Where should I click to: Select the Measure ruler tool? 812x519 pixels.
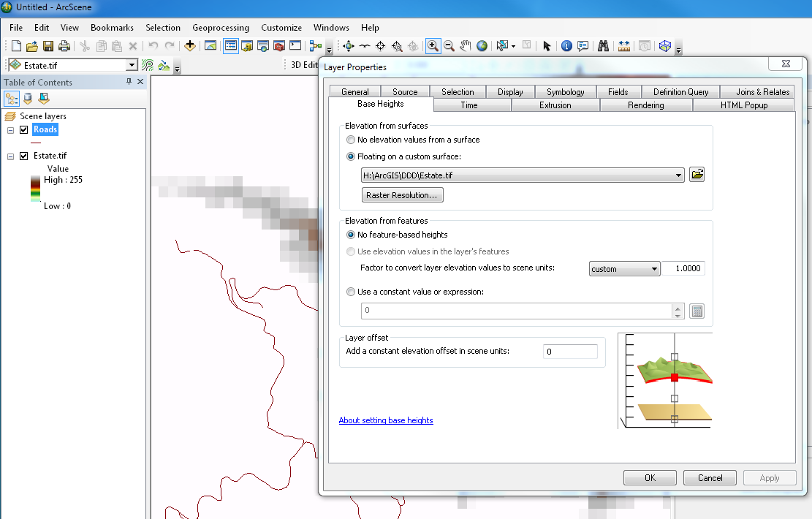click(624, 46)
